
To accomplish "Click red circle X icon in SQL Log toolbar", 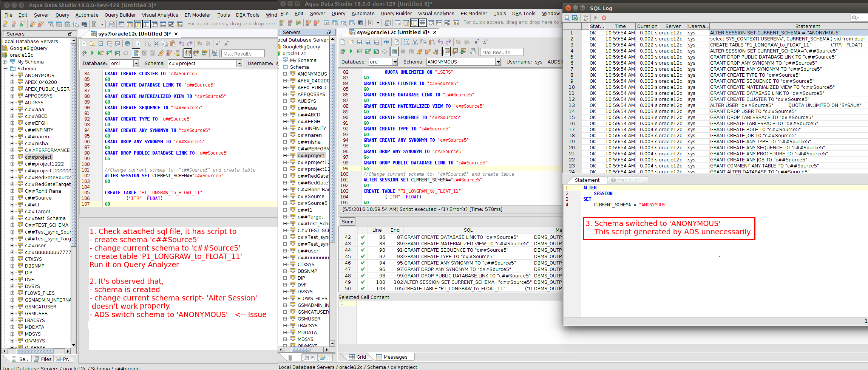I will click(x=604, y=18).
